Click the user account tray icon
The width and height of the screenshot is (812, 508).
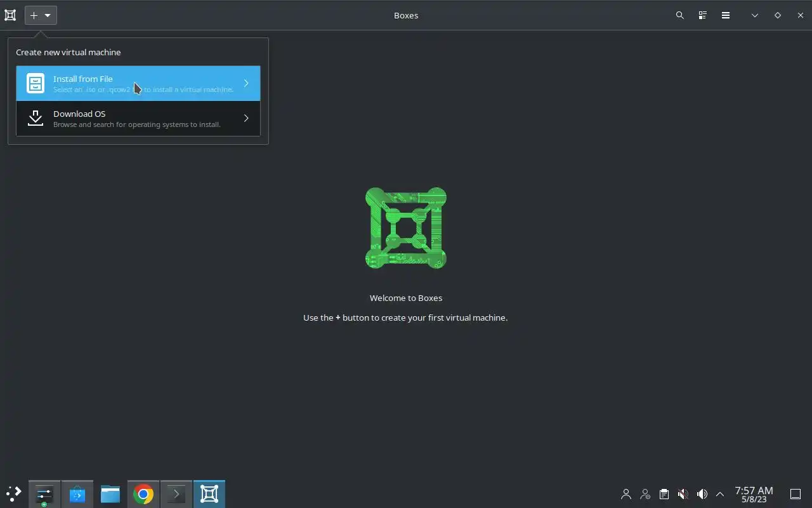pos(626,494)
